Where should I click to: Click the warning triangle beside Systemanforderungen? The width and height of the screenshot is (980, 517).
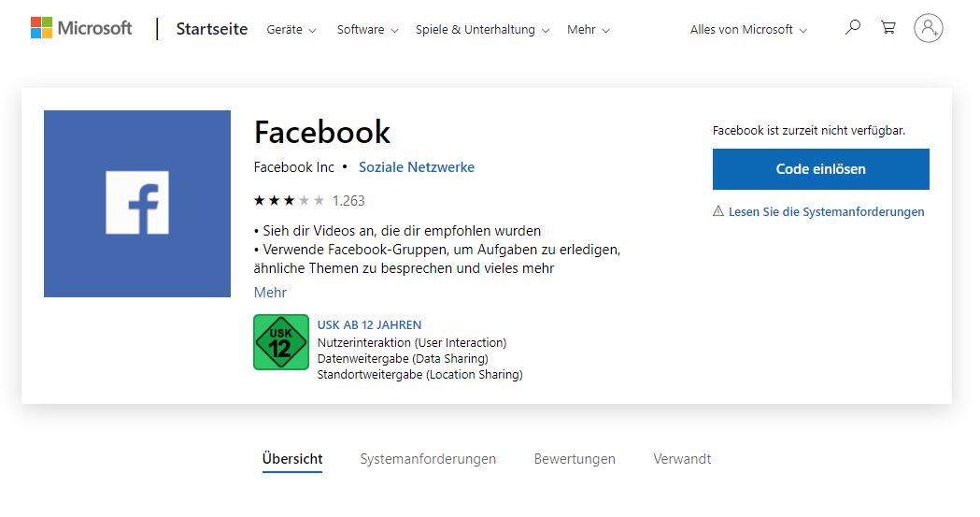[x=718, y=211]
